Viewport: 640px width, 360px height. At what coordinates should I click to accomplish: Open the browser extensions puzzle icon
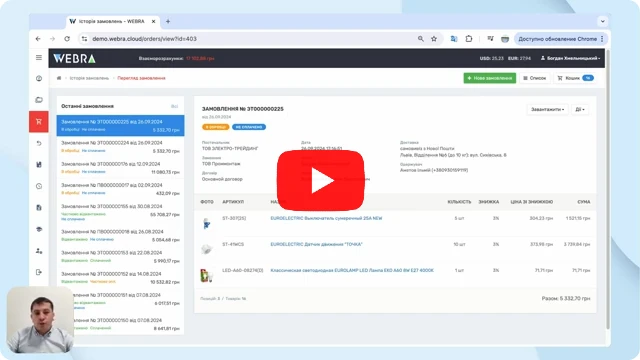tap(469, 39)
